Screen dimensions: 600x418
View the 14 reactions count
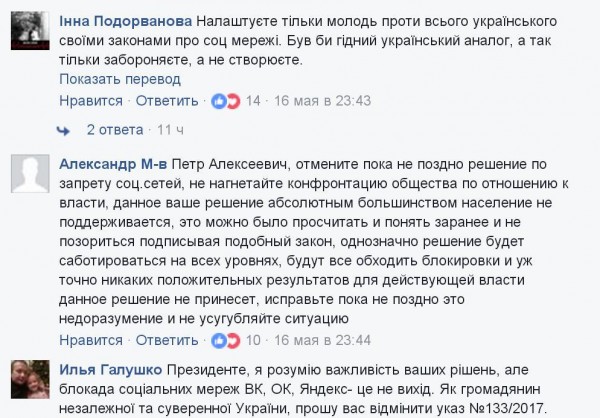253,100
